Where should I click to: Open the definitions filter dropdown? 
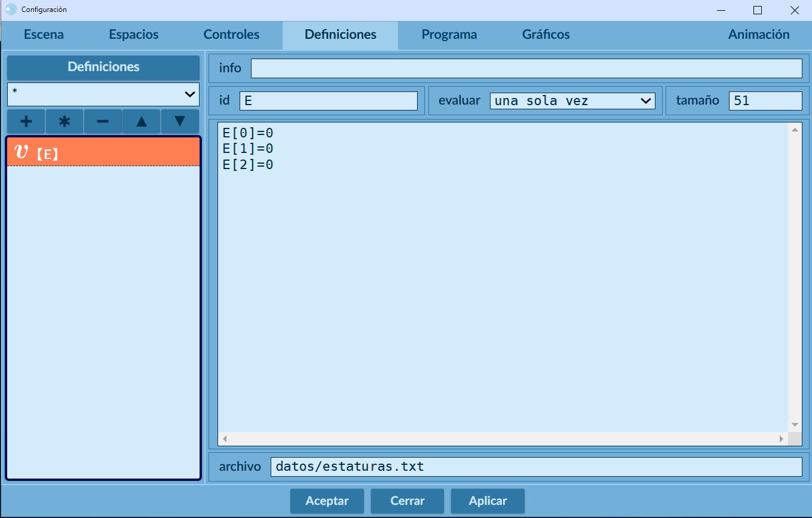tap(103, 94)
